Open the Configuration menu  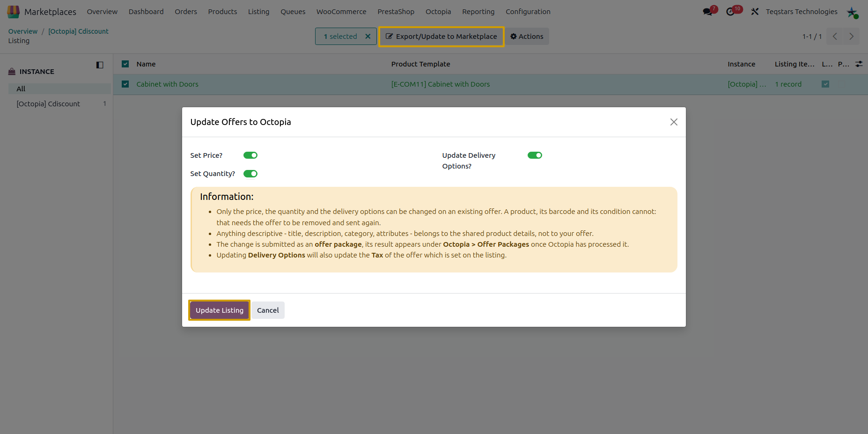528,12
